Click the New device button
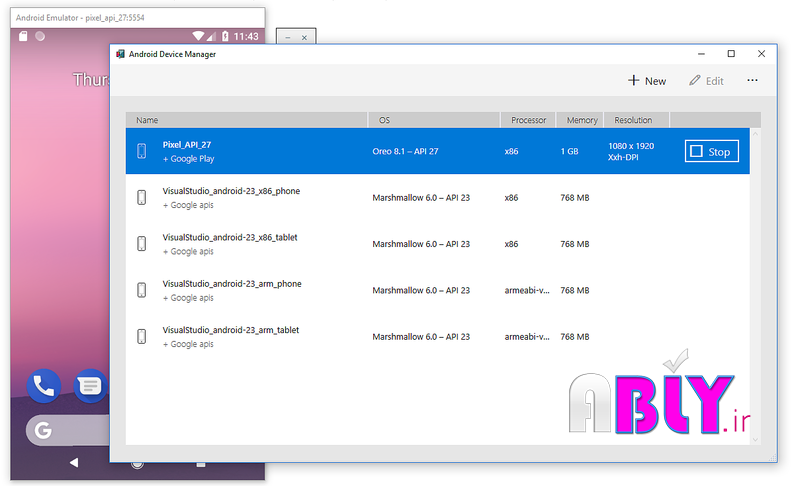This screenshot has height=486, width=800. (646, 81)
